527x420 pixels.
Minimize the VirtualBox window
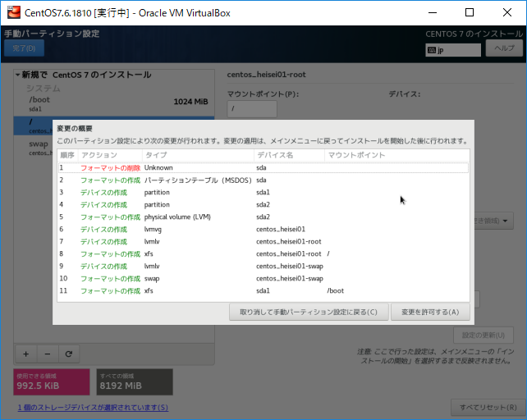(433, 13)
